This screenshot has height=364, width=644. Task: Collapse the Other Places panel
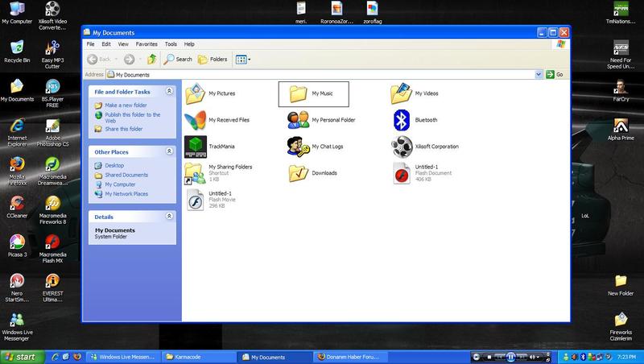tap(169, 151)
